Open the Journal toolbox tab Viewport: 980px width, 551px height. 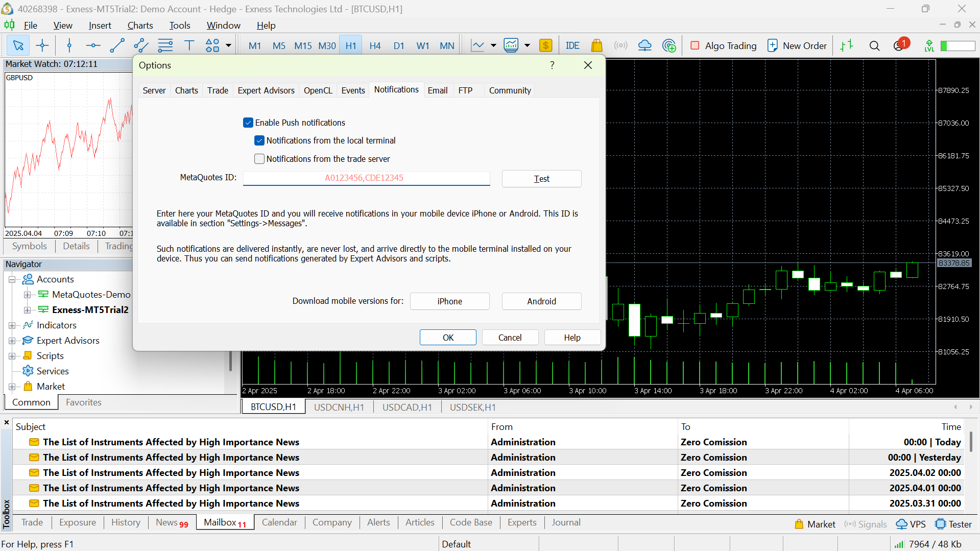tap(566, 522)
